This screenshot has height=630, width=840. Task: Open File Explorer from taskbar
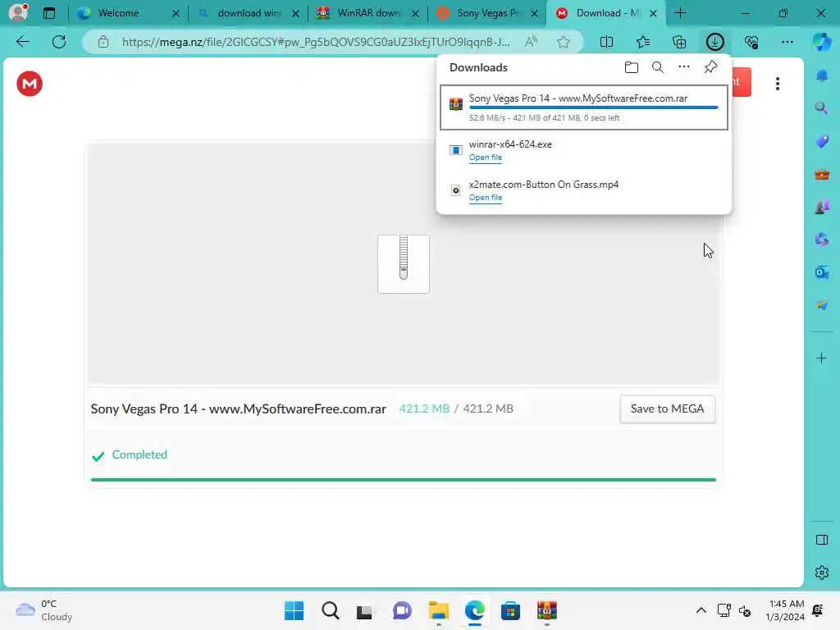[439, 610]
